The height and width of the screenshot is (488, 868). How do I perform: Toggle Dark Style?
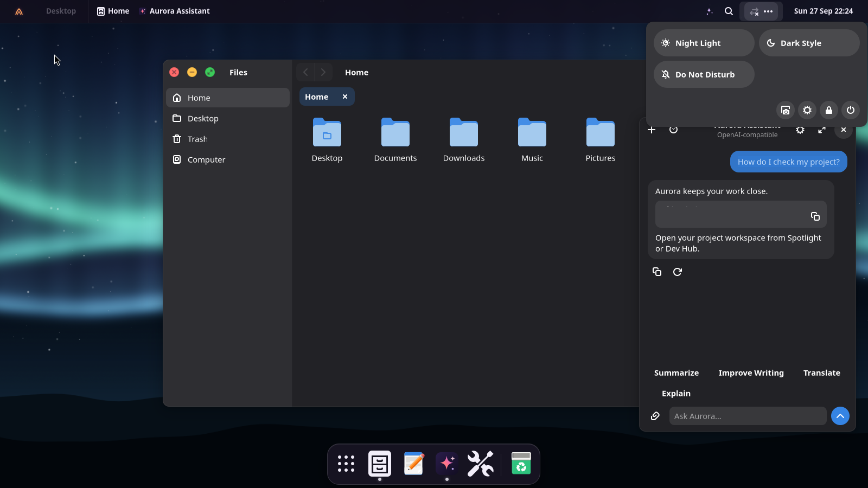(809, 43)
